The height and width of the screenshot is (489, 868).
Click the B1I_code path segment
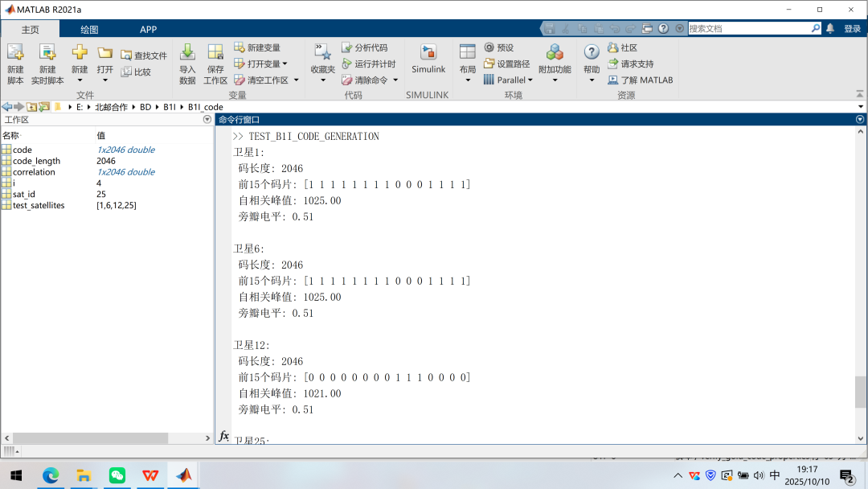[x=206, y=107]
